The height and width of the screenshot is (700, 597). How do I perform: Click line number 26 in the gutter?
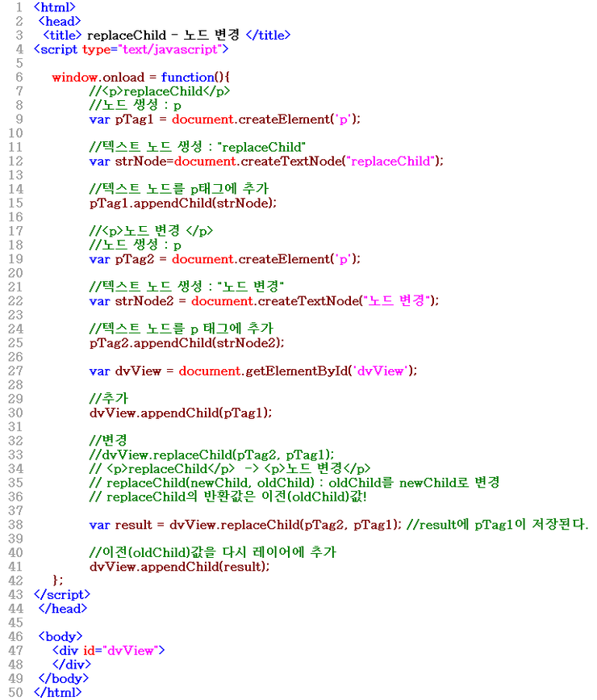tap(15, 357)
